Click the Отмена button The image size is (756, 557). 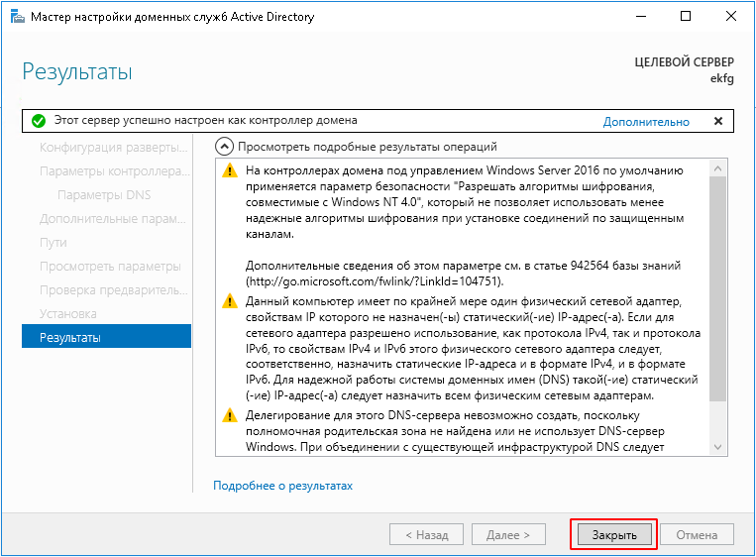tap(697, 534)
